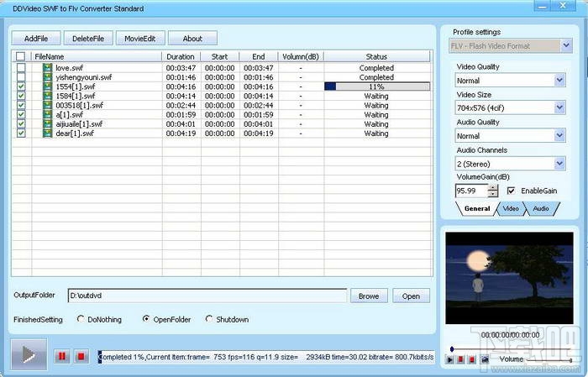This screenshot has height=377, width=588.
Task: Click the file icon for dear[1].swf
Action: coord(47,134)
